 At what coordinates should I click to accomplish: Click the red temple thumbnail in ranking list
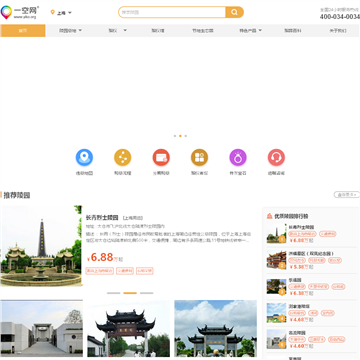click(276, 260)
